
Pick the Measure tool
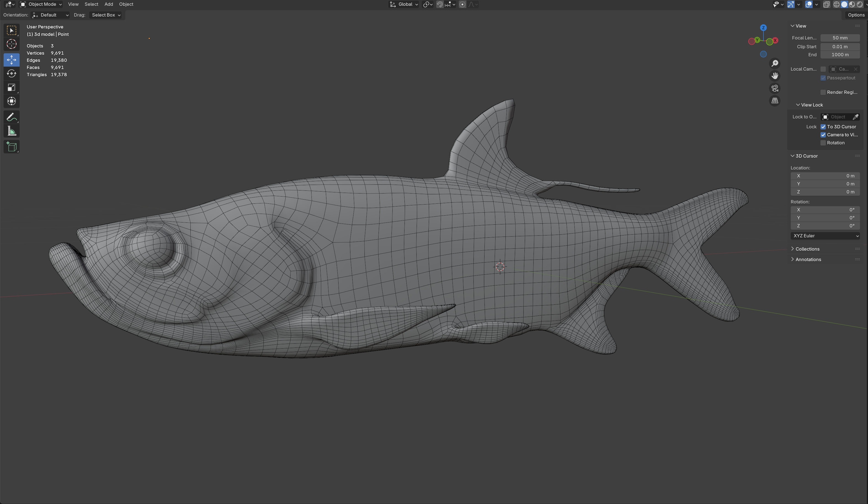click(x=11, y=131)
